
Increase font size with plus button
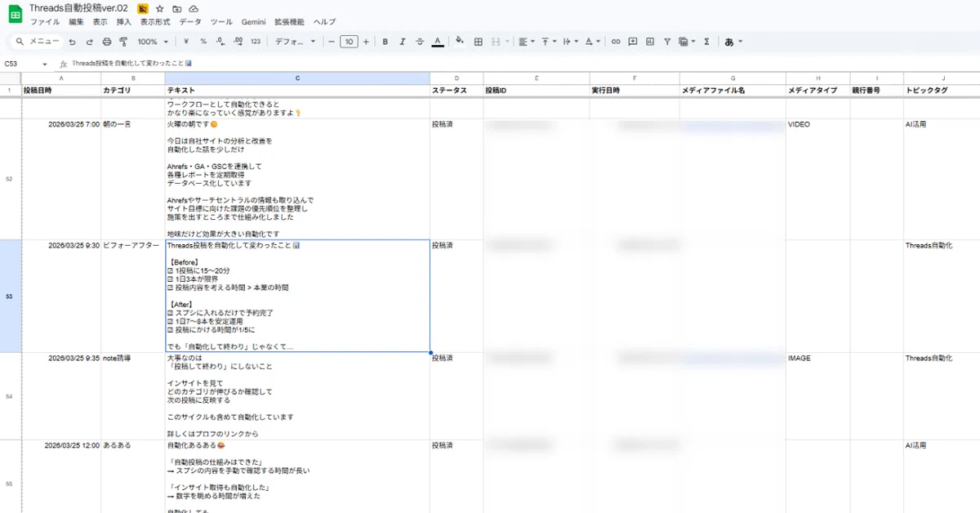[366, 42]
